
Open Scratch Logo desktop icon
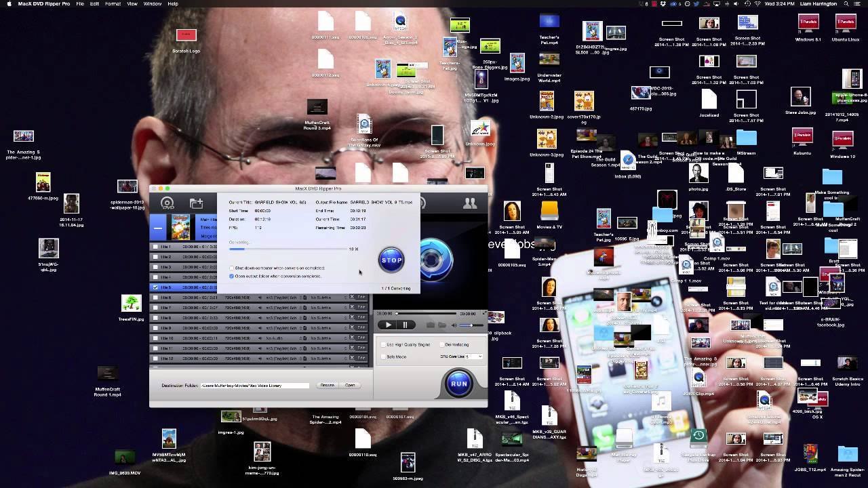click(186, 35)
